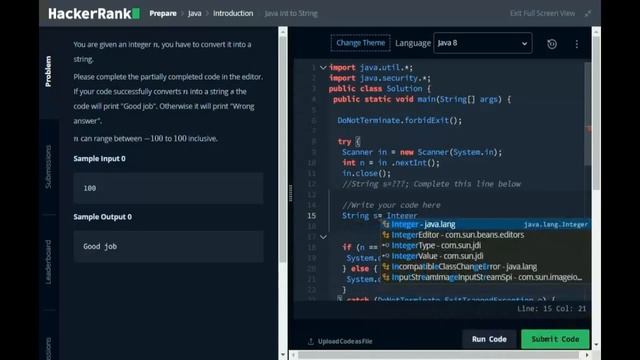Image resolution: width=640 pixels, height=360 pixels.
Task: Click the Sample Input 0 box showing 100
Action: pos(168,188)
